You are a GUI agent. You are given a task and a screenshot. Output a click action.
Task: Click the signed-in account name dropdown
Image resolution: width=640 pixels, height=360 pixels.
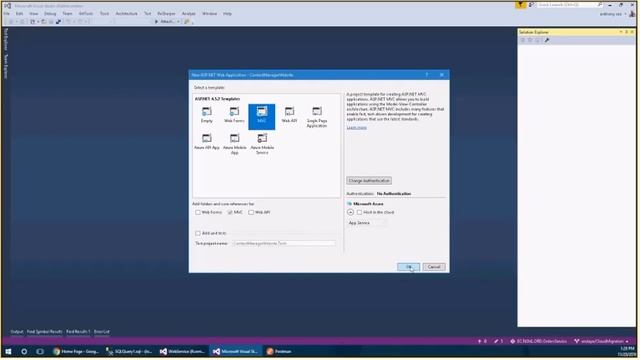coord(613,14)
